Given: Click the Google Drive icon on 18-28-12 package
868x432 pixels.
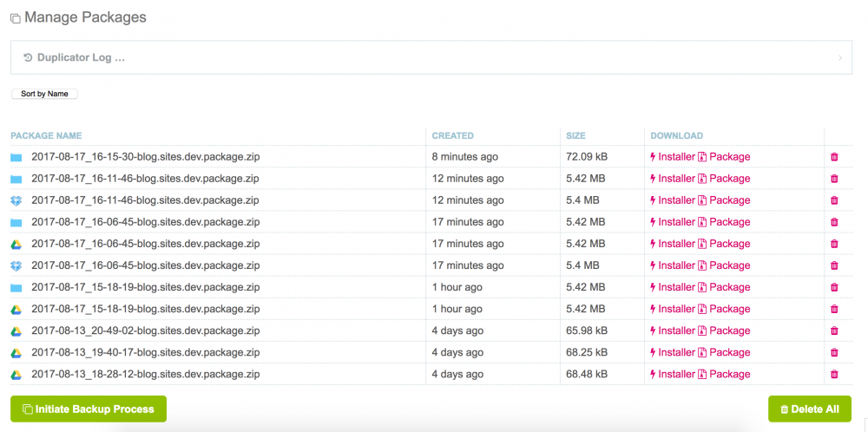Looking at the screenshot, I should coord(16,375).
